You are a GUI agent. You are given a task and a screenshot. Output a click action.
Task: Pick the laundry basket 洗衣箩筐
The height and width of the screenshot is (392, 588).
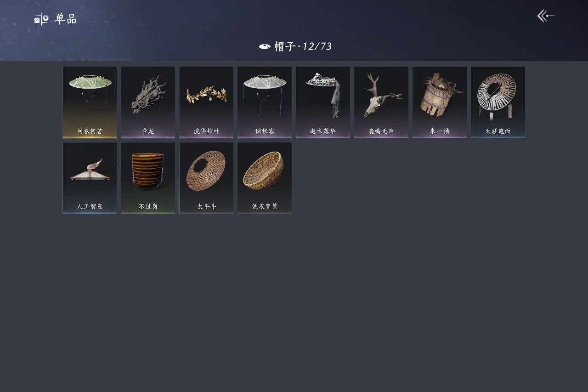click(x=265, y=178)
